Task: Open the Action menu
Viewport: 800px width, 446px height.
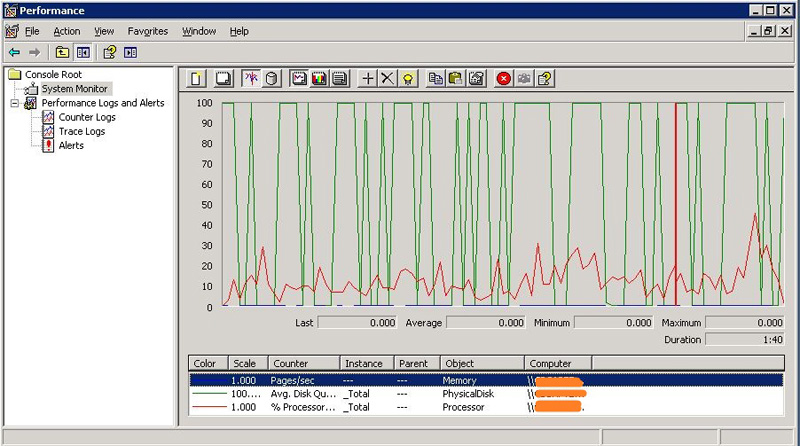Action: [x=67, y=31]
